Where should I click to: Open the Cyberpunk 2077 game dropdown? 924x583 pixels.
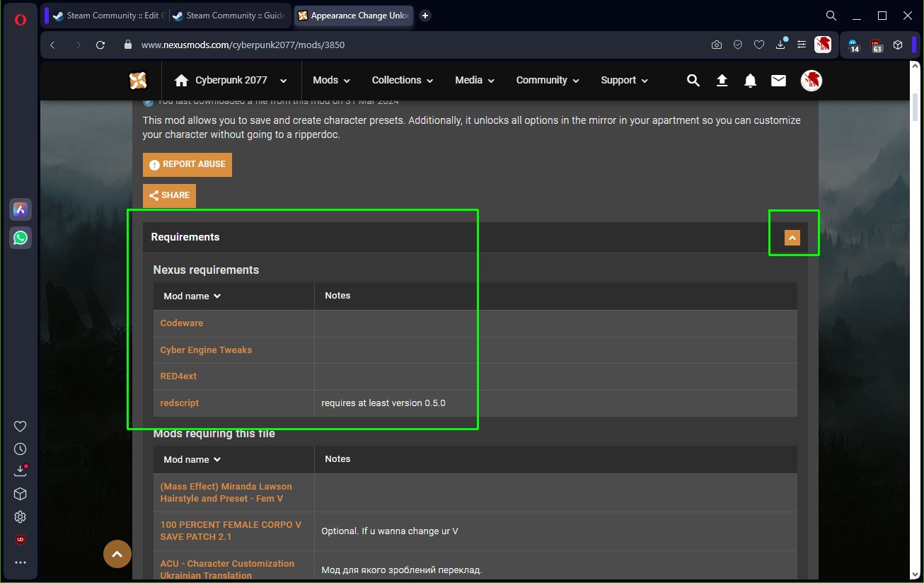coord(231,81)
